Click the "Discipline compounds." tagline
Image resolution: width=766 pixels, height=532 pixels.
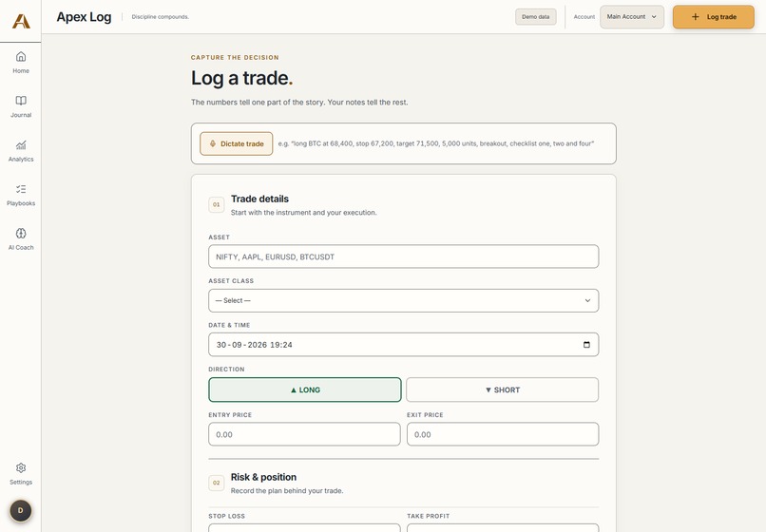coord(161,16)
